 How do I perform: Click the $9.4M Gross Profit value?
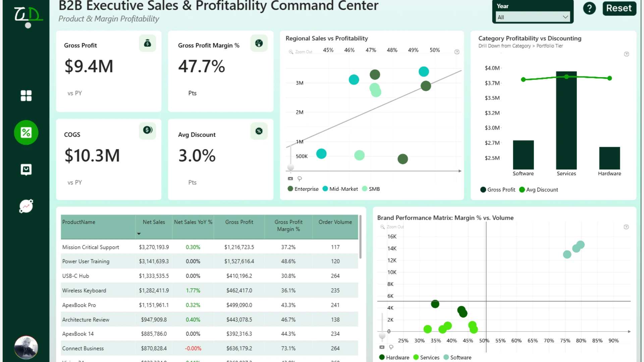pos(89,66)
